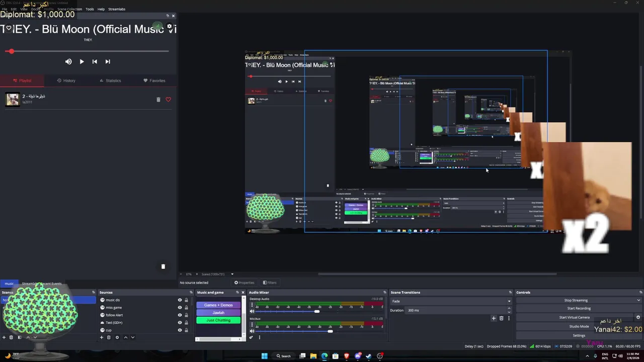Select the music dock tab
644x362 pixels.
(x=9, y=284)
